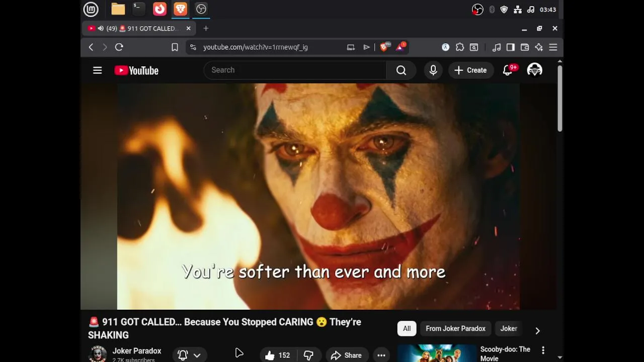Open options menu for Scooby-doo video
The width and height of the screenshot is (644, 362).
(543, 350)
